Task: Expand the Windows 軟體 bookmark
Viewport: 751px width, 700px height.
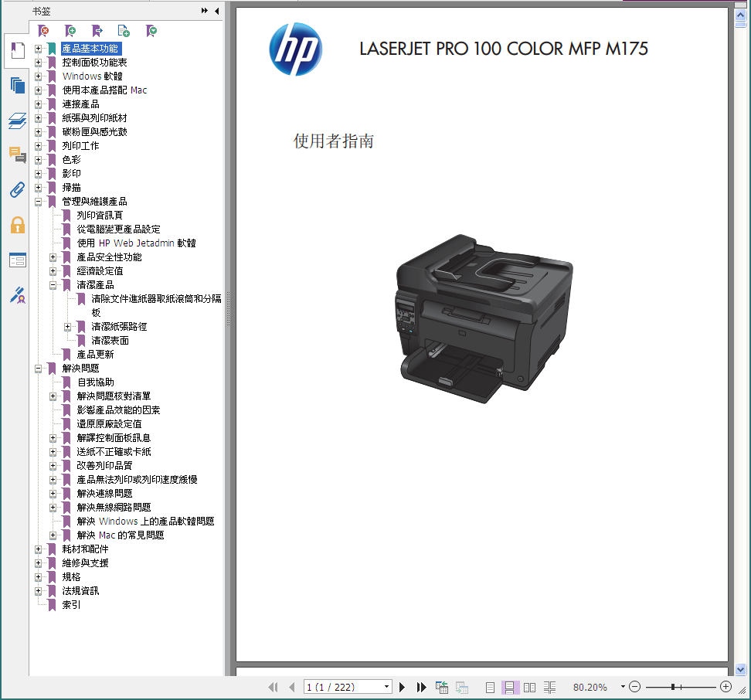Action: pos(39,76)
